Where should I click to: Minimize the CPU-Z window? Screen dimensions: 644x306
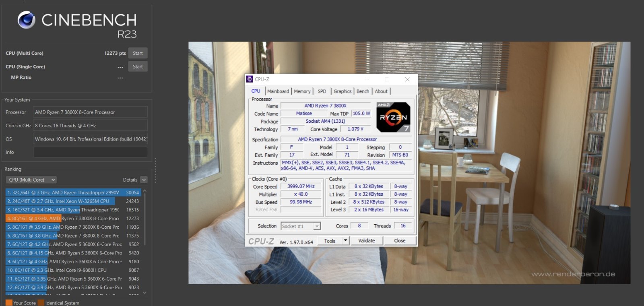367,79
